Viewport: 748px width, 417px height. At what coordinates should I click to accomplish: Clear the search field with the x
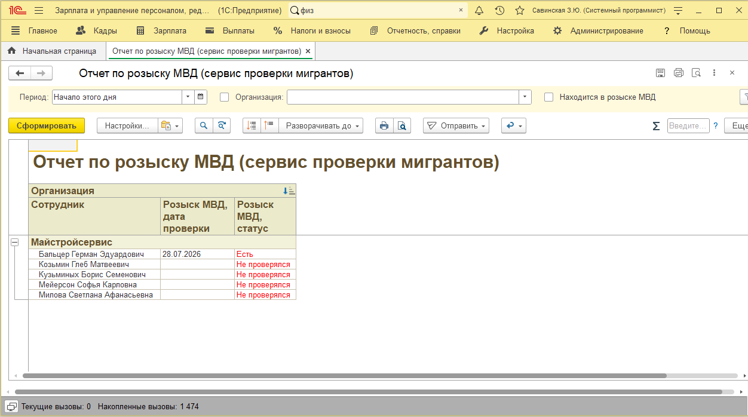pyautogui.click(x=461, y=10)
